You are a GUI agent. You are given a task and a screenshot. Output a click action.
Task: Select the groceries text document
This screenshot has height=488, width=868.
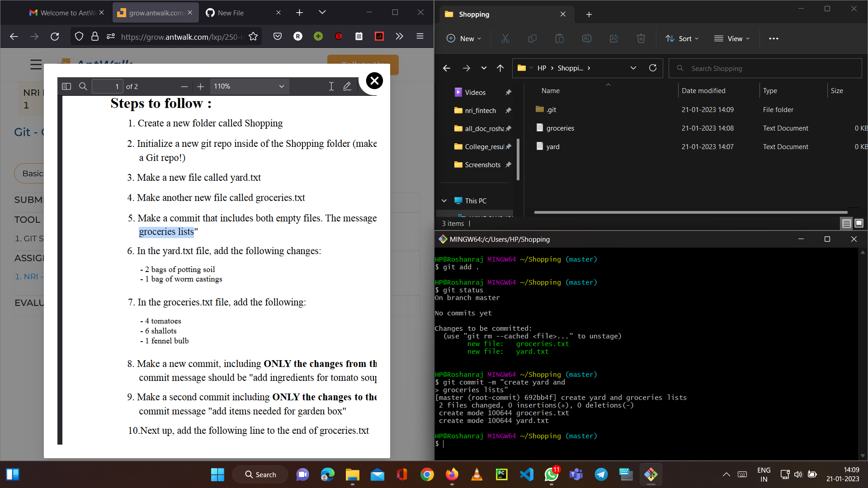pos(560,128)
